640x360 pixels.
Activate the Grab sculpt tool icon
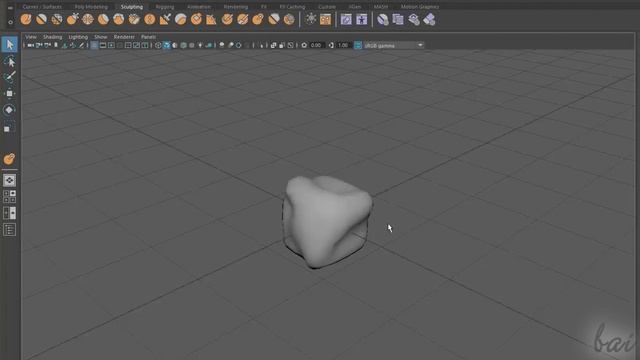[72, 19]
